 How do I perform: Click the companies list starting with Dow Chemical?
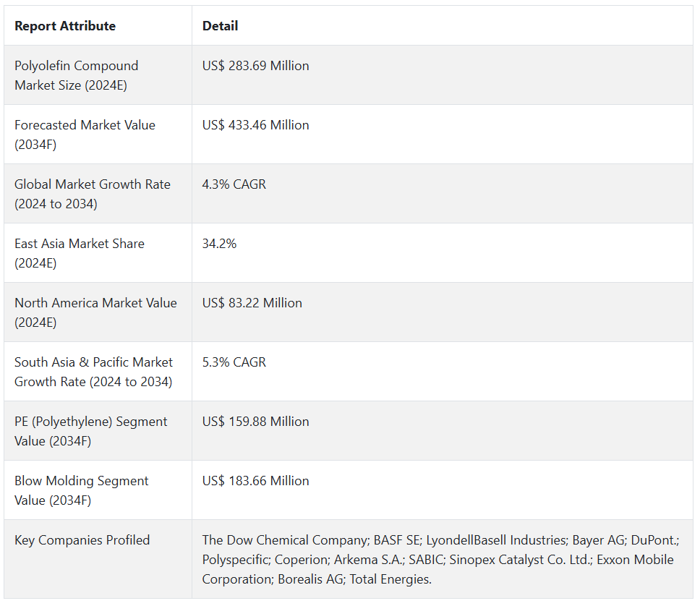pos(440,560)
